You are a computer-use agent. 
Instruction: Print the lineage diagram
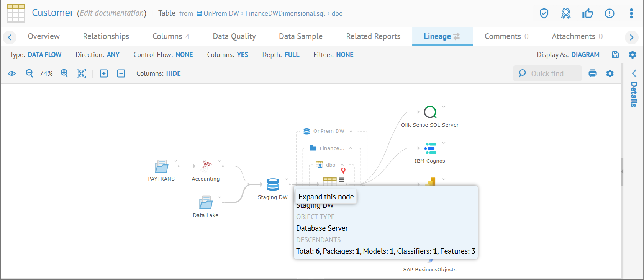pyautogui.click(x=593, y=73)
